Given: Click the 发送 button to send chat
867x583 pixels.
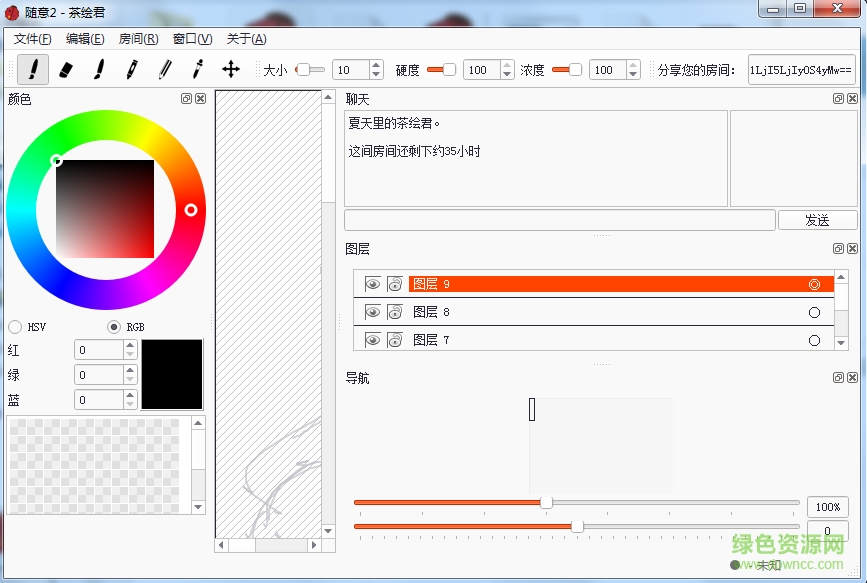Looking at the screenshot, I should (x=817, y=219).
